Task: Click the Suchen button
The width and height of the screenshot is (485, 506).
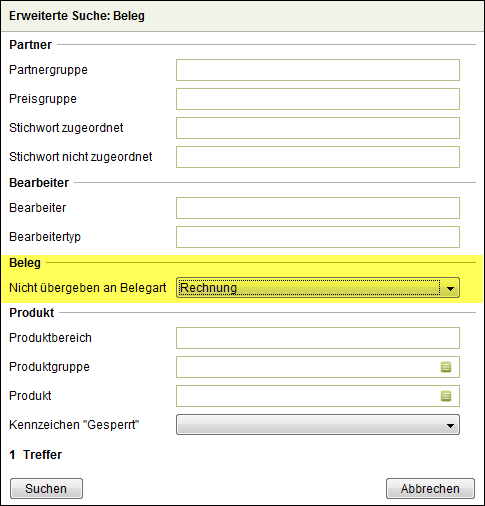Action: pyautogui.click(x=46, y=489)
